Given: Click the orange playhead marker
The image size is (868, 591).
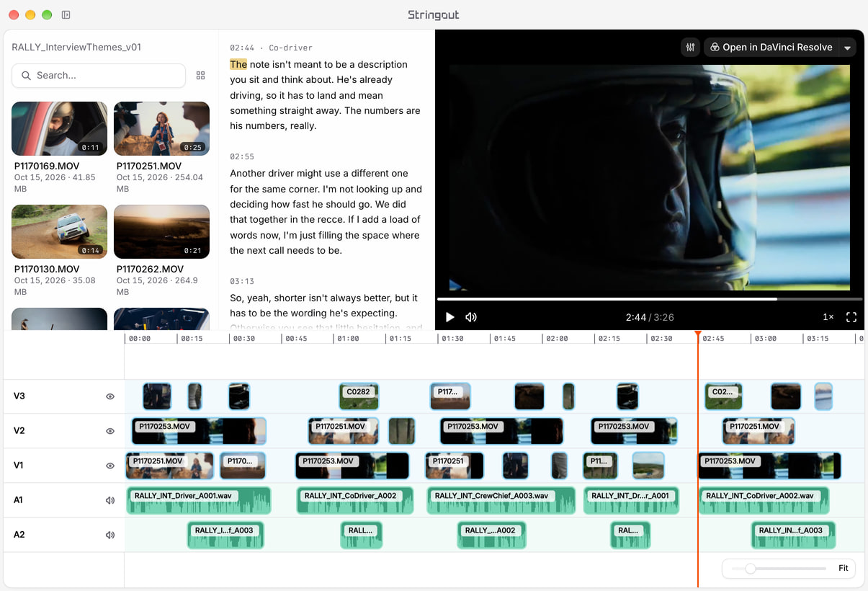Looking at the screenshot, I should click(697, 334).
